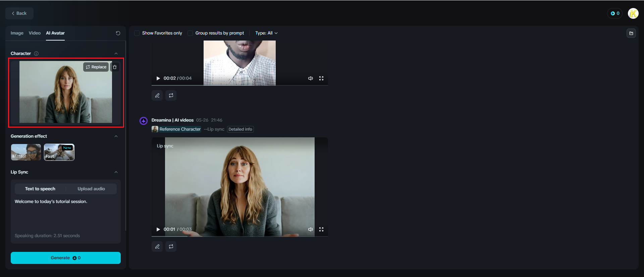This screenshot has height=277, width=644.
Task: Enter fullscreen on the top 00:04 video
Action: point(321,78)
